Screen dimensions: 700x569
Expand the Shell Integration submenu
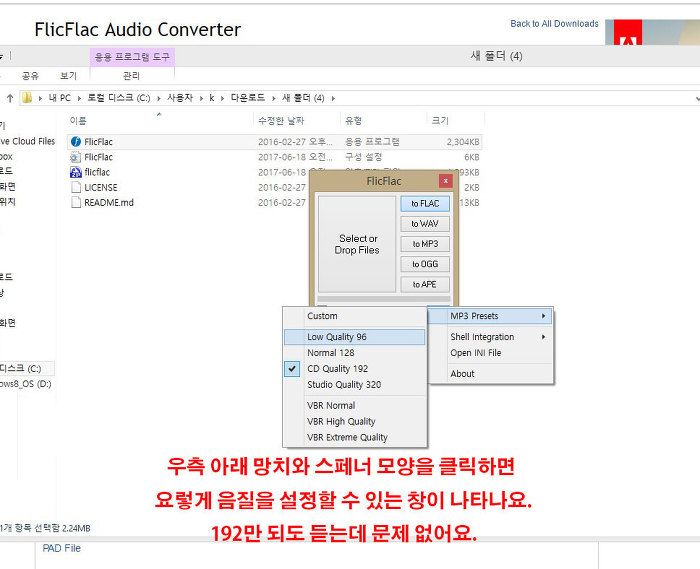(x=491, y=337)
